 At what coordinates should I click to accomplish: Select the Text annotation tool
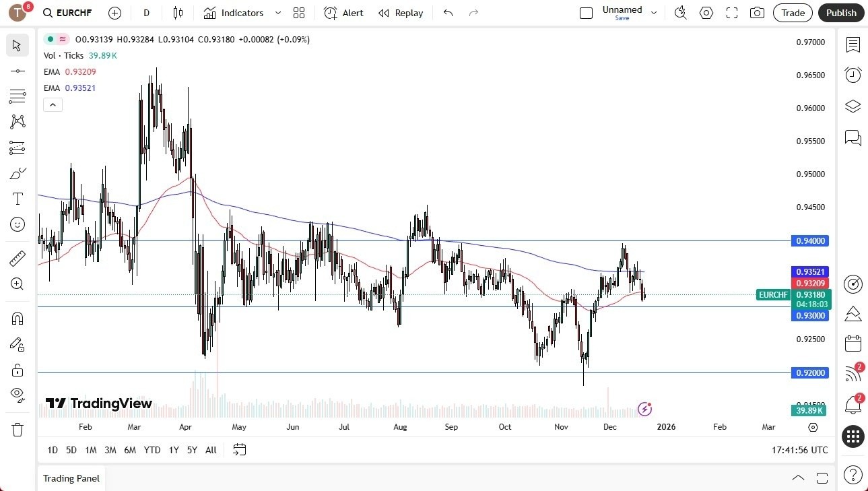[18, 199]
